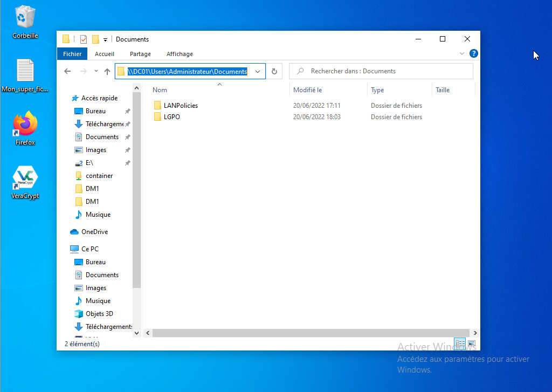Select the VeraCrypt desktop icon

[25, 181]
